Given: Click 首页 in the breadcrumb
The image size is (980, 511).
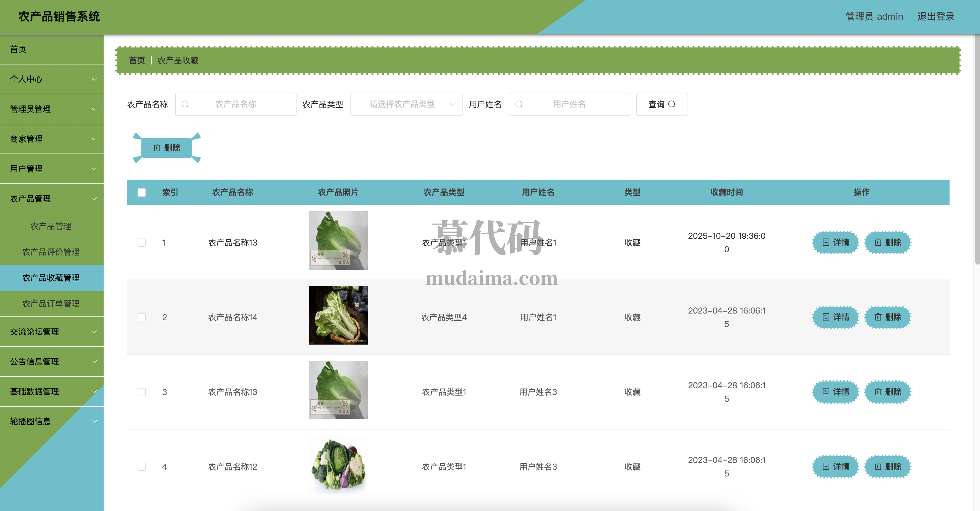Looking at the screenshot, I should click(x=137, y=61).
